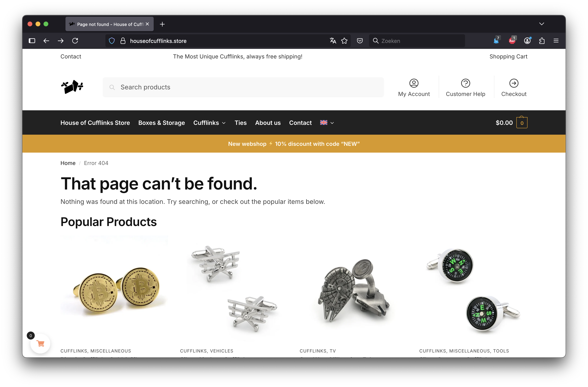The height and width of the screenshot is (387, 588).
Task: Go back with the browser back arrow
Action: click(x=46, y=41)
